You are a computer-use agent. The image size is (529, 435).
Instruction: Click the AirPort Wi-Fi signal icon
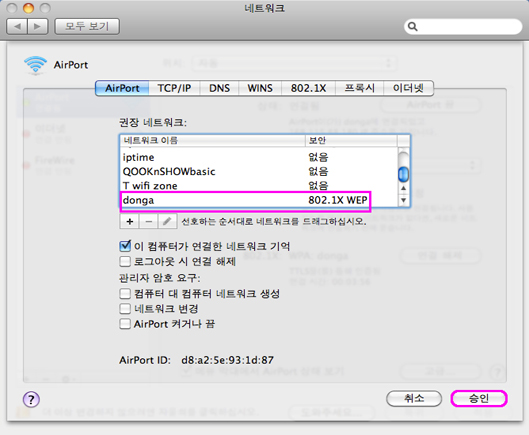35,65
